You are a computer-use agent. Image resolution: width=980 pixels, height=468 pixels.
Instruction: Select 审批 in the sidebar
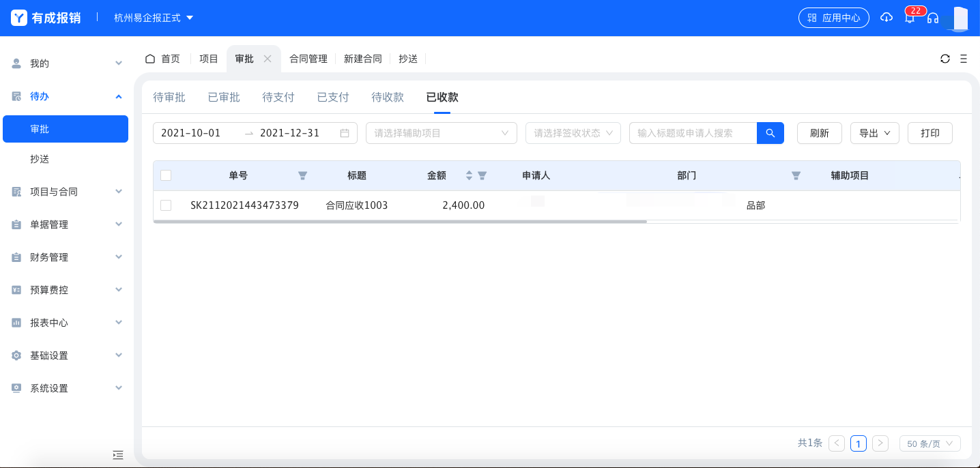pos(66,129)
